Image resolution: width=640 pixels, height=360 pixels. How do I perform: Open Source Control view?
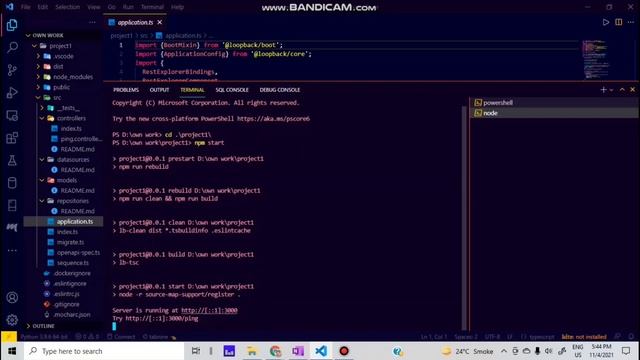[x=12, y=70]
